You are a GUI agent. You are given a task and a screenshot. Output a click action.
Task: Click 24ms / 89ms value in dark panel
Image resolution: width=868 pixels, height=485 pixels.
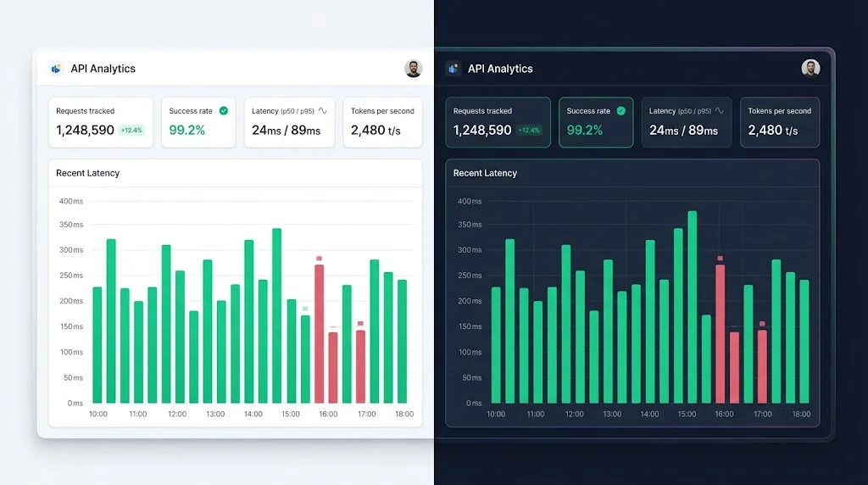(684, 130)
